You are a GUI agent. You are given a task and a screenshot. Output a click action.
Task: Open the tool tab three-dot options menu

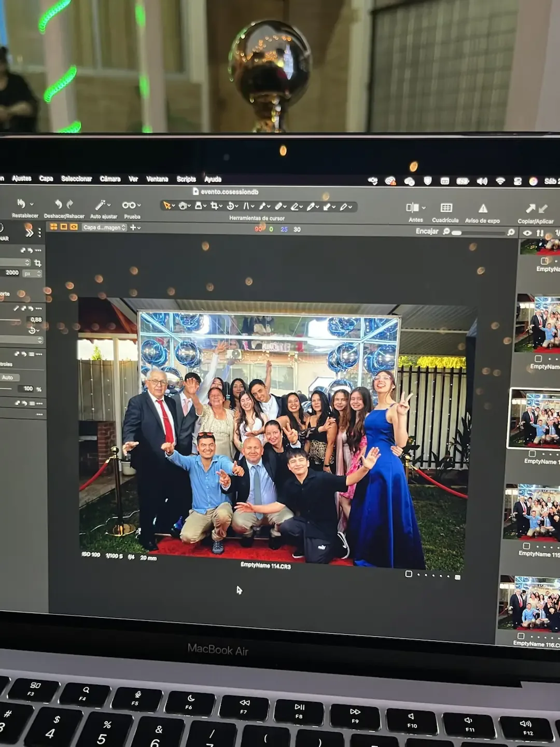[x=39, y=233]
